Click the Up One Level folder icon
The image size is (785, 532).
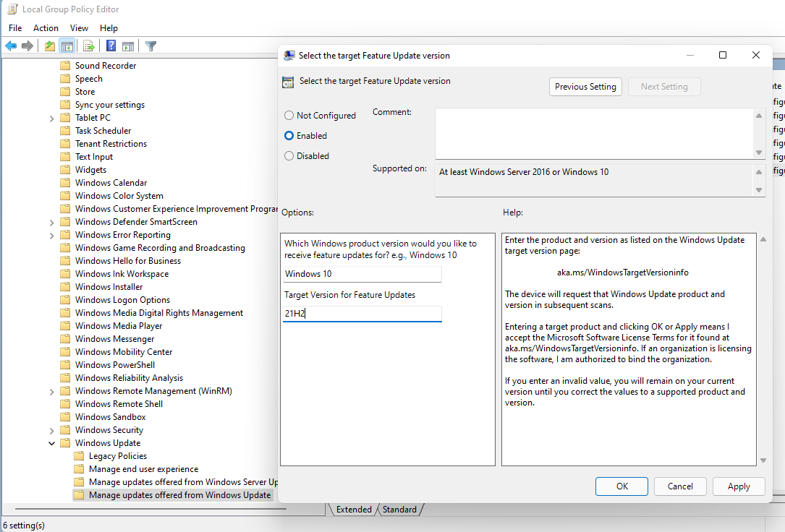tap(50, 46)
